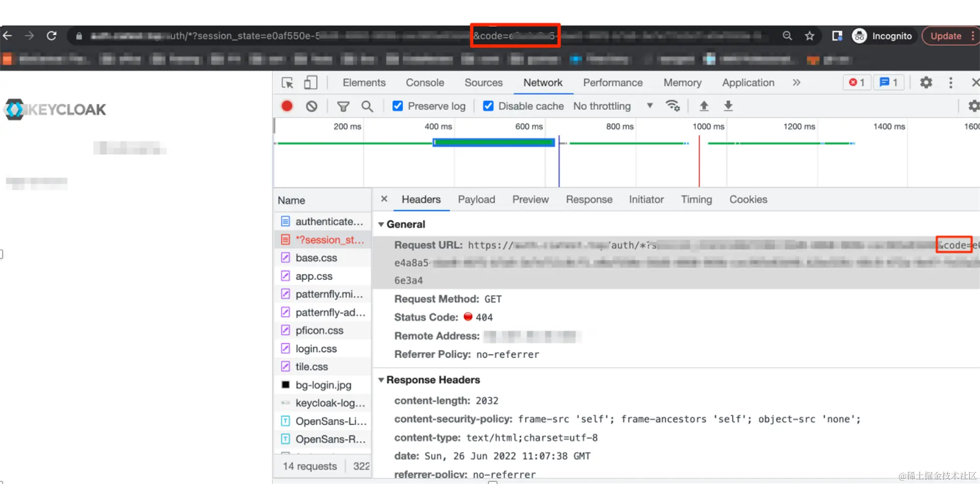
Task: Select the authenticate request row
Action: 322,221
